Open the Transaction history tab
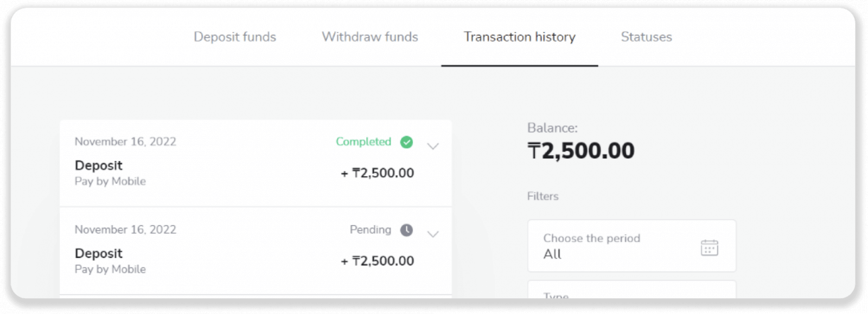 click(x=520, y=37)
